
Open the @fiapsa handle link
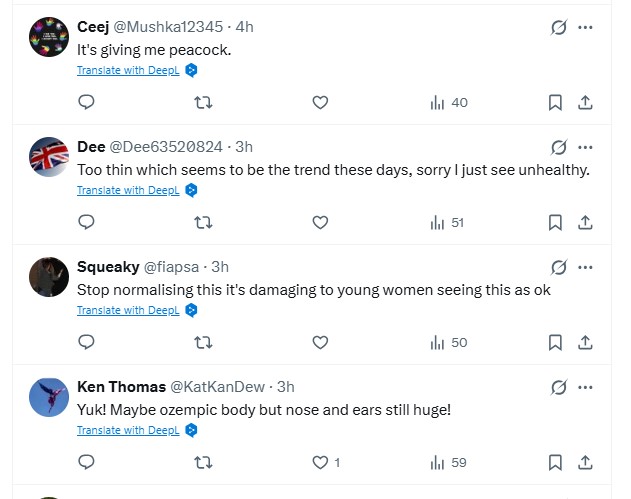coord(176,267)
